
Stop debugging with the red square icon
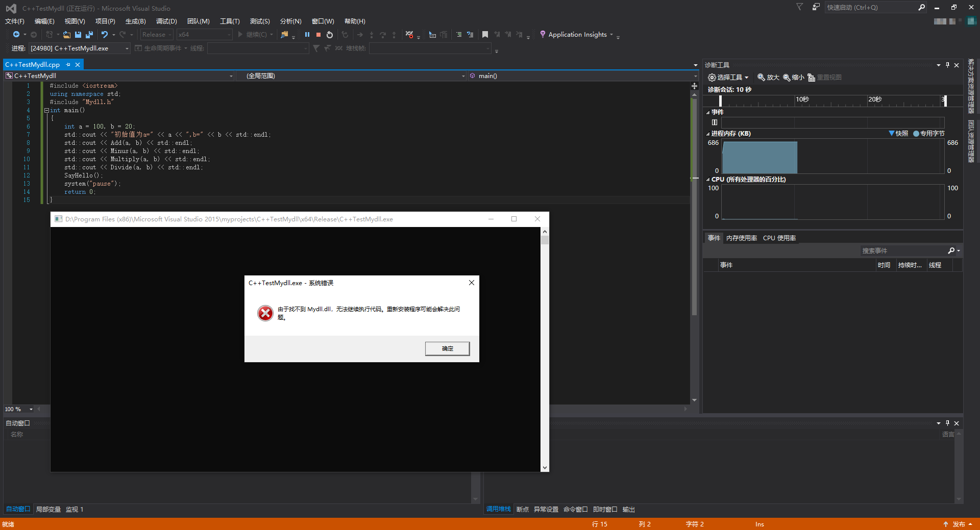[x=318, y=35]
